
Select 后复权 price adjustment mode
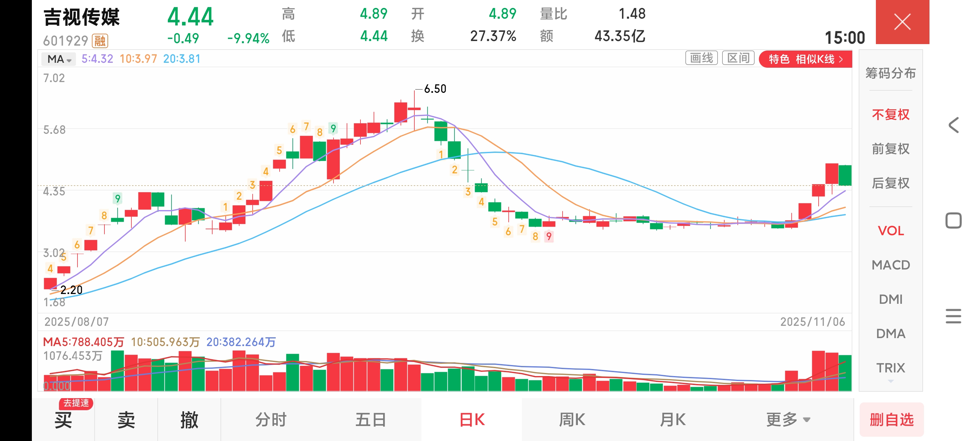[x=890, y=183]
